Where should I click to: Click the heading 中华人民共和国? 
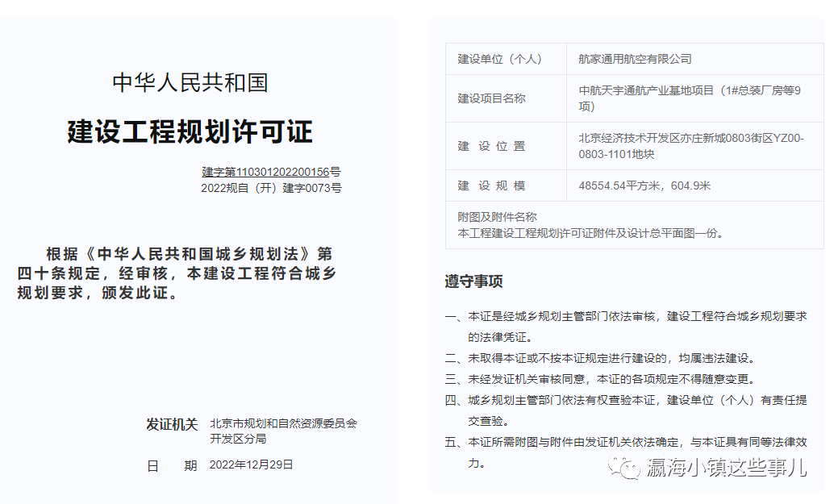click(x=190, y=83)
